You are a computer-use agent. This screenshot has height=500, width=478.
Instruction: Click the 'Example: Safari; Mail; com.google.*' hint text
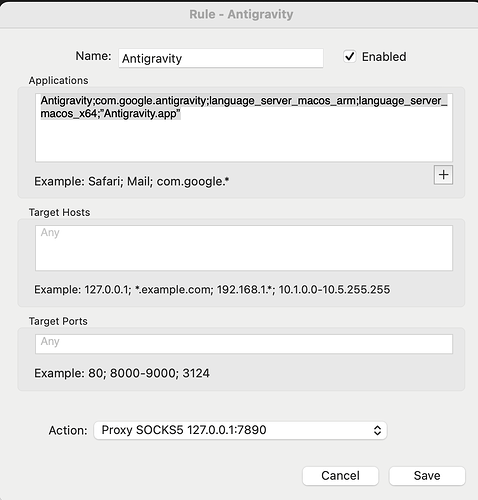[x=132, y=182]
